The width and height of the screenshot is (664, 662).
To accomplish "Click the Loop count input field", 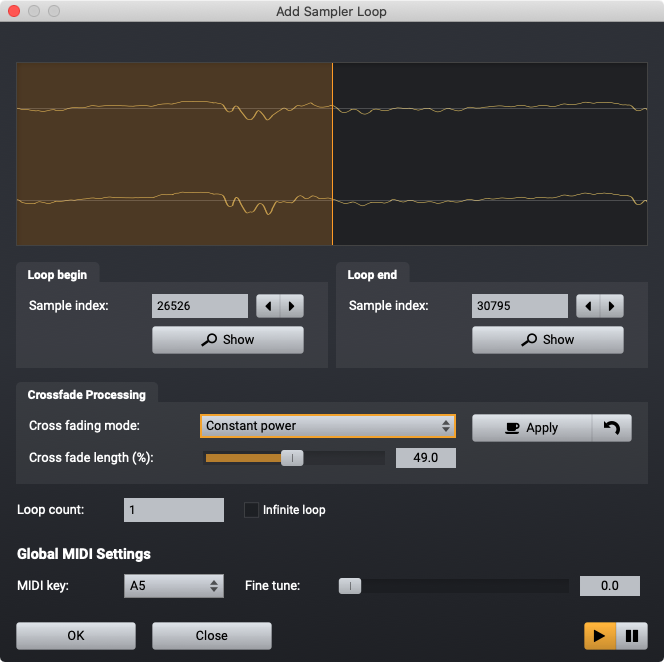I will point(173,510).
